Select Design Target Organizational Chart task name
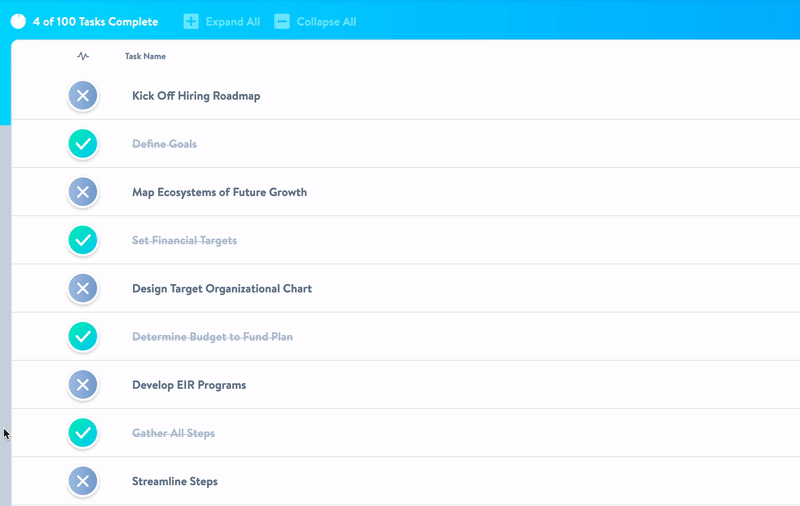The width and height of the screenshot is (800, 506). point(222,289)
